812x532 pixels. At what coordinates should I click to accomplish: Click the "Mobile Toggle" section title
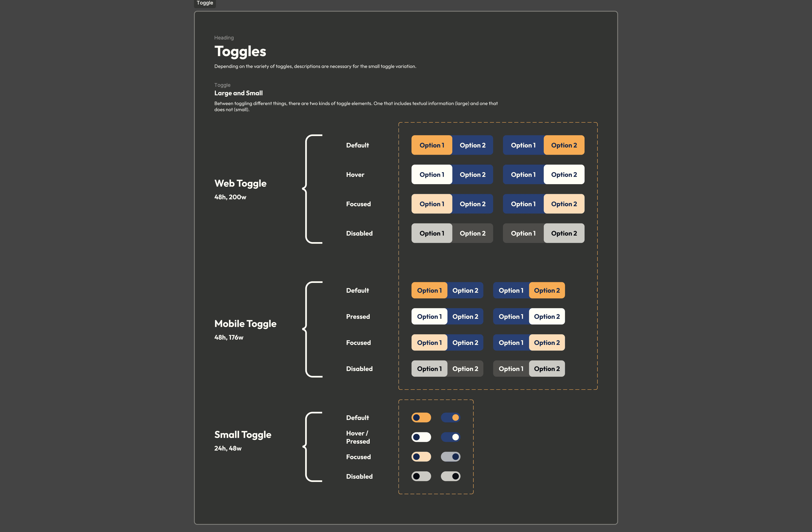(245, 324)
